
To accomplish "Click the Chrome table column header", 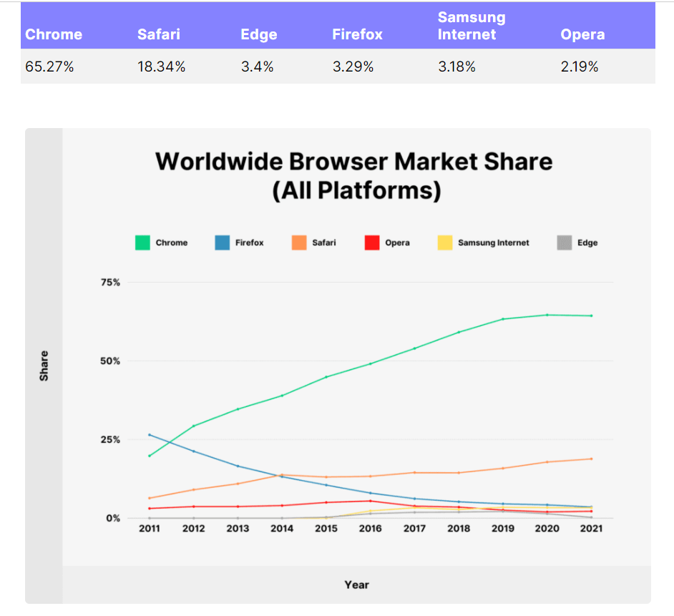I will (54, 34).
